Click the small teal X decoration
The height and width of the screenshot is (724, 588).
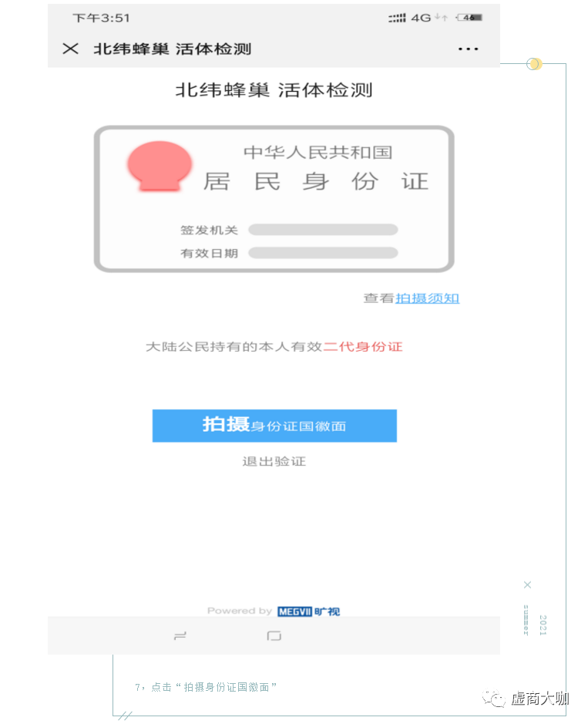[x=528, y=585]
